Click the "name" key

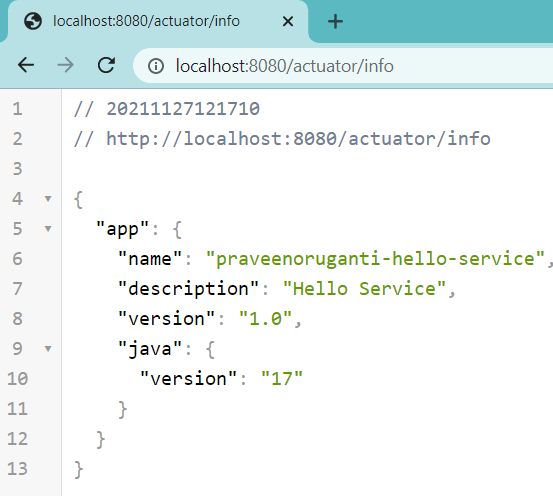[x=150, y=259]
